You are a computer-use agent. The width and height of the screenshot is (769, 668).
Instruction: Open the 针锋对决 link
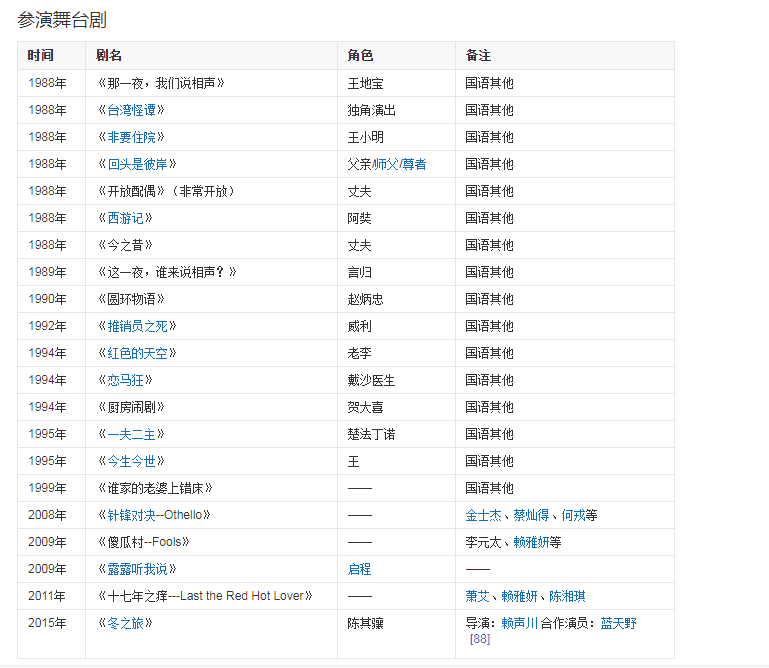130,515
